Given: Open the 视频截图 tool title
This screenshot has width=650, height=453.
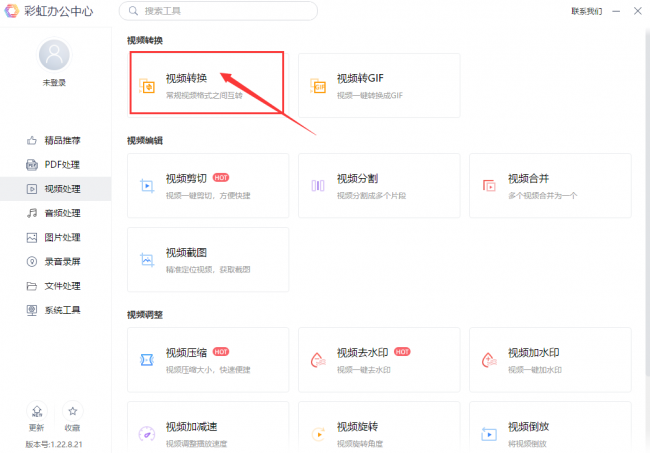Looking at the screenshot, I should [186, 253].
